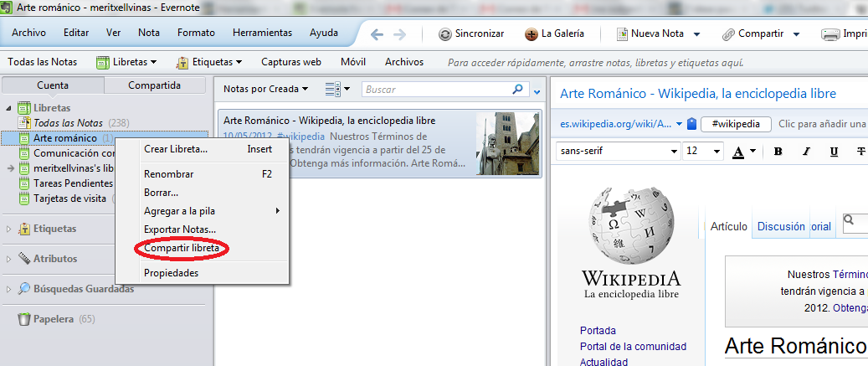868x366 pixels.
Task: Click the Comunicación notebook icon
Action: [23, 152]
